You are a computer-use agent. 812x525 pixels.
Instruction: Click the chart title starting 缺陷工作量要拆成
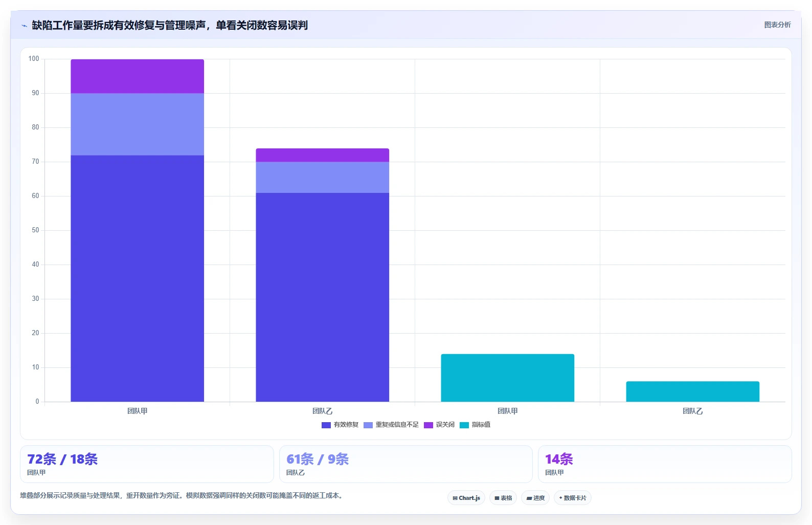[x=170, y=26]
